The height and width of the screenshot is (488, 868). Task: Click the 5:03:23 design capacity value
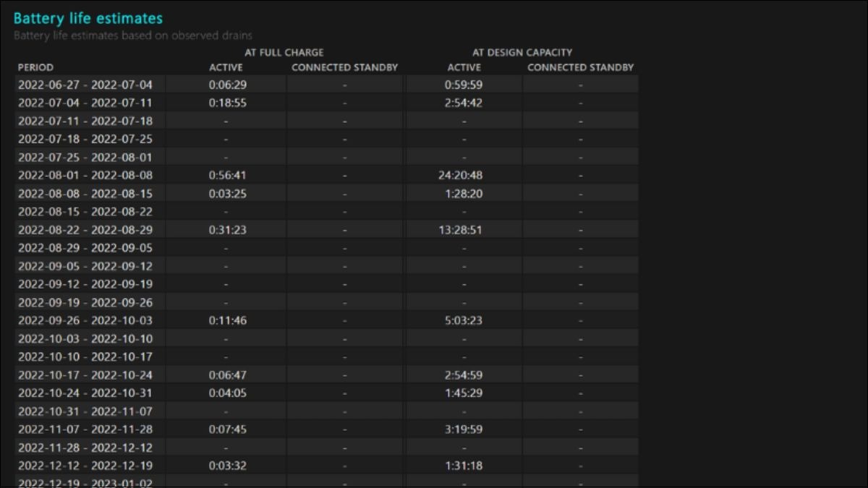(464, 320)
